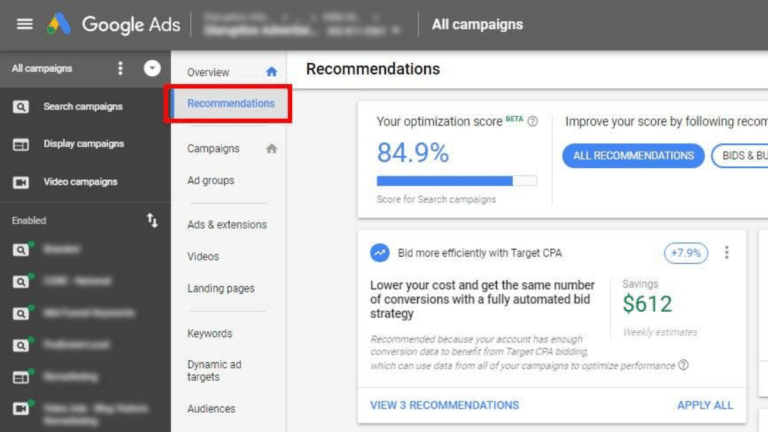The image size is (768, 432).
Task: Open the Recommendations page
Action: click(x=231, y=103)
